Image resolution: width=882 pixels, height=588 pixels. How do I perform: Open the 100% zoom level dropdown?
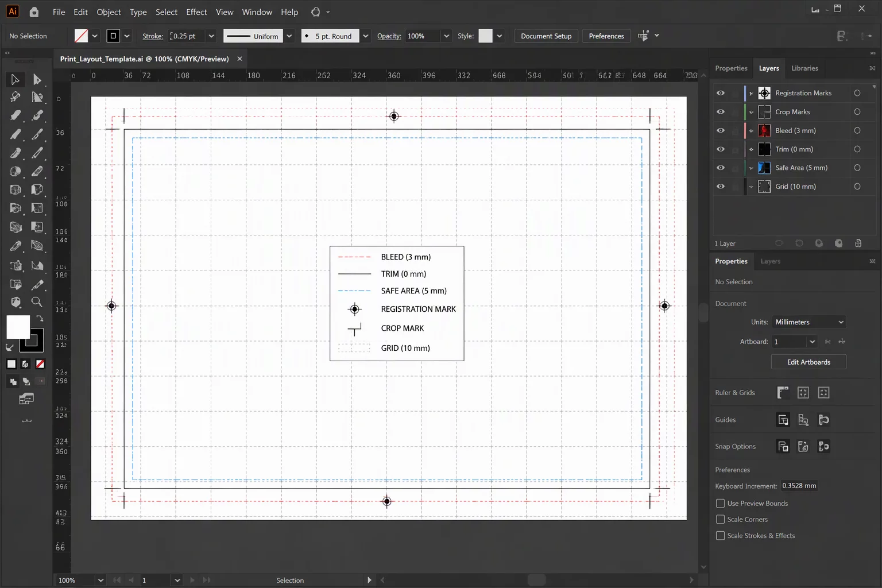100,581
